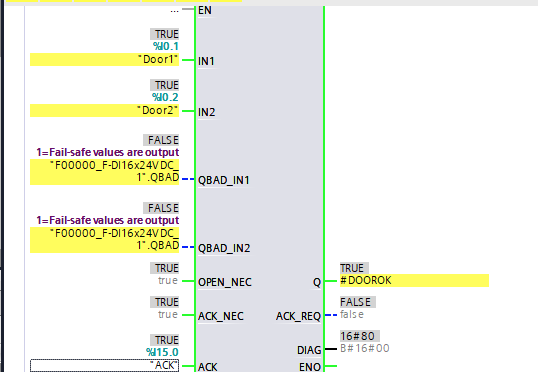Viewport: 538px width, 372px height.
Task: Click the FALSE monitor value above QBAD_IN1 comment
Action: (161, 140)
